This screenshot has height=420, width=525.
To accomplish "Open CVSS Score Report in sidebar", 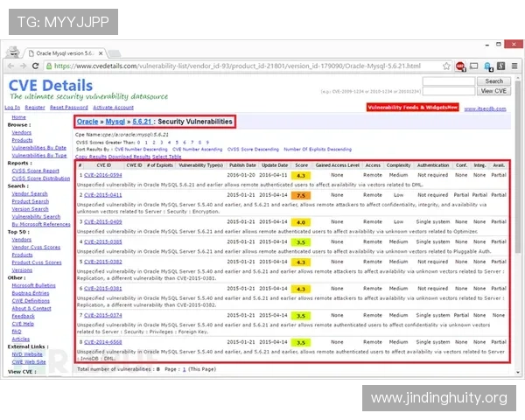I will point(36,171).
